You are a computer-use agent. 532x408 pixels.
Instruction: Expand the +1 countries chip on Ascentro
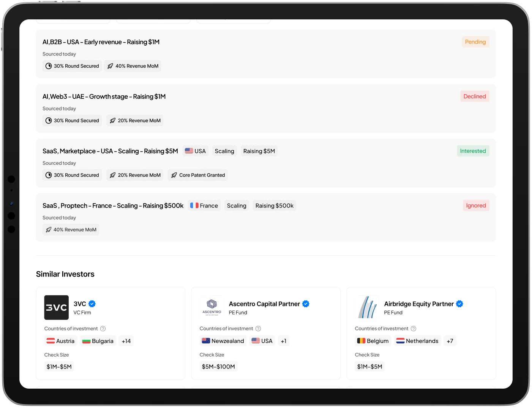284,341
